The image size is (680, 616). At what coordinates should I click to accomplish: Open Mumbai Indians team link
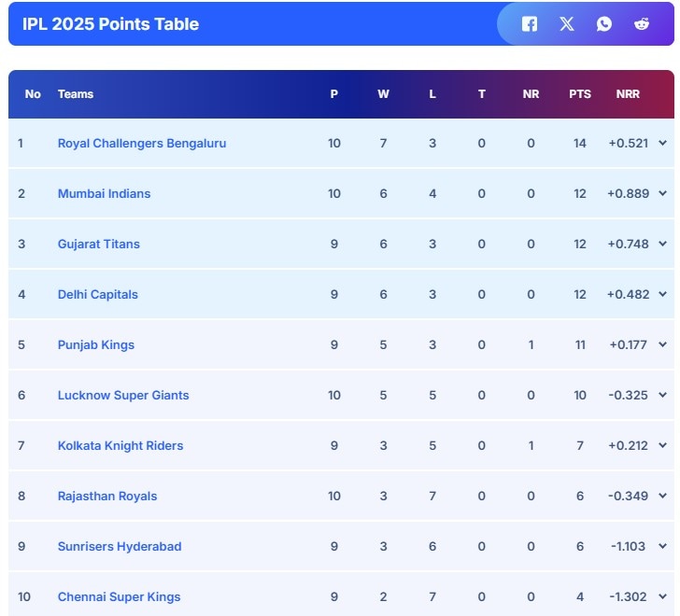coord(104,194)
